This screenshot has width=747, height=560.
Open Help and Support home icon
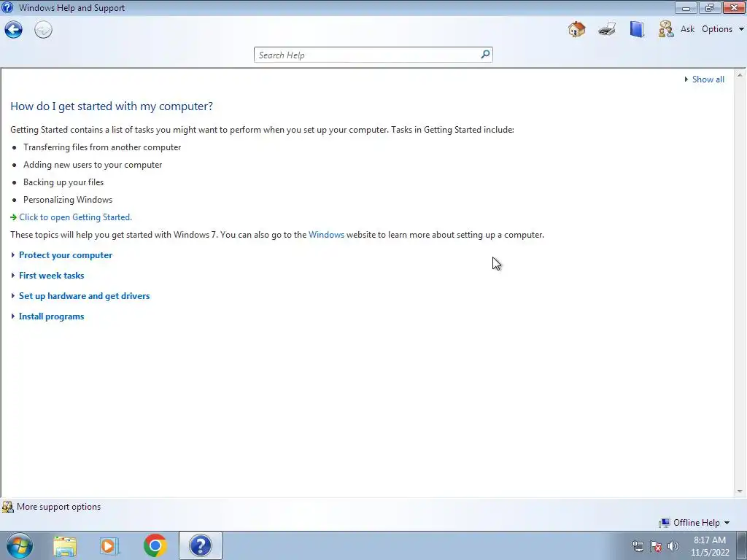tap(577, 29)
